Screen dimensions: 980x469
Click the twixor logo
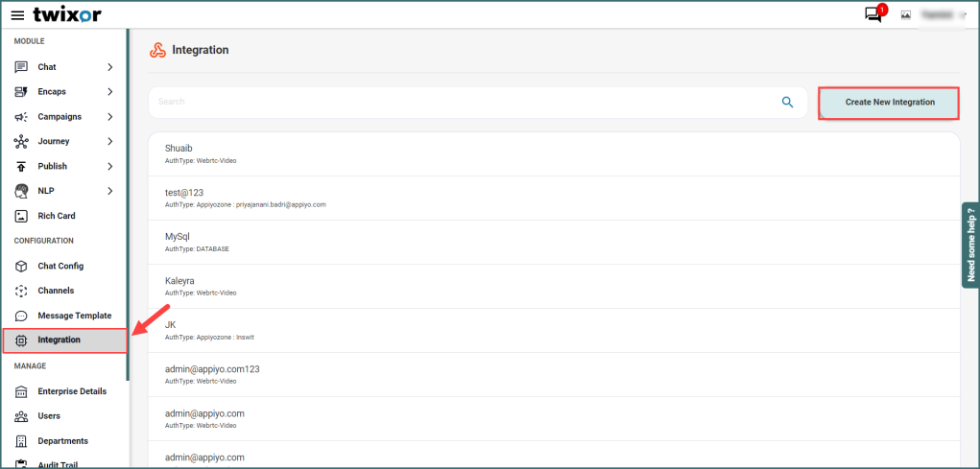(x=67, y=14)
